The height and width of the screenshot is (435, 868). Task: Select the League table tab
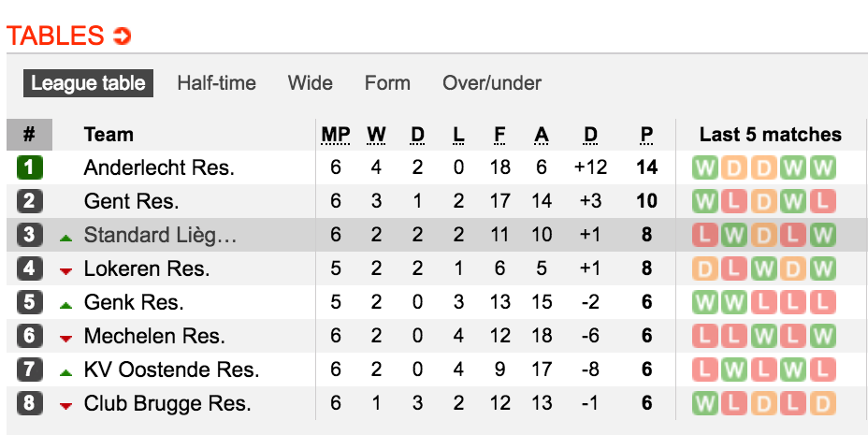click(x=88, y=83)
